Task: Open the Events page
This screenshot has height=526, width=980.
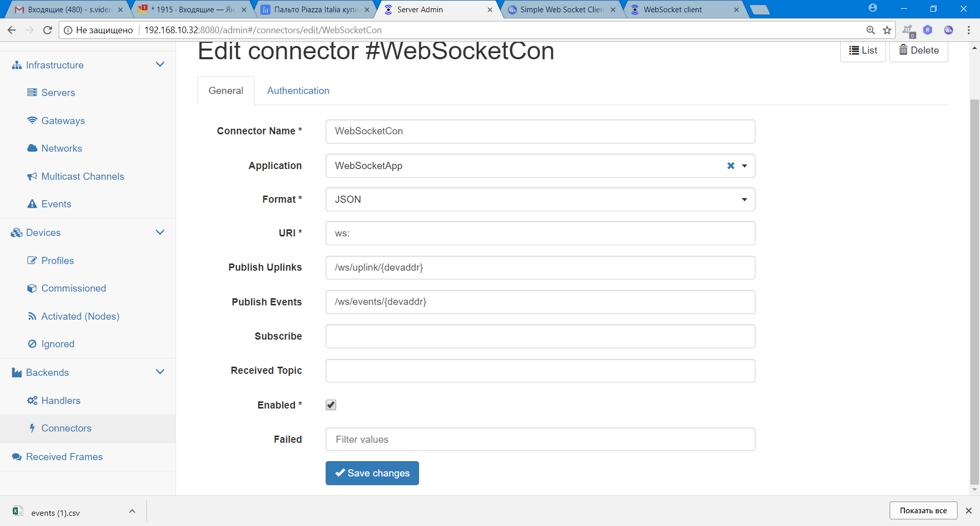Action: (x=56, y=204)
